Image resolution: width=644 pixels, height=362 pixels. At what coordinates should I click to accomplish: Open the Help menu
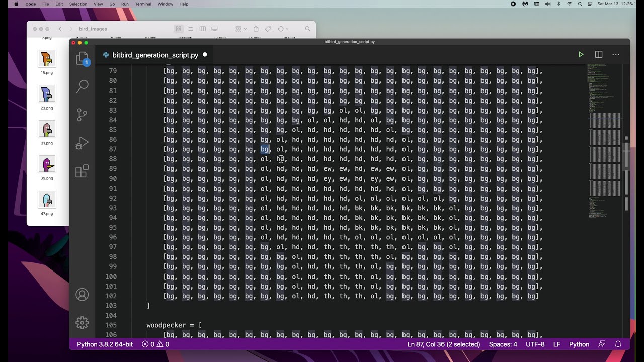[184, 4]
